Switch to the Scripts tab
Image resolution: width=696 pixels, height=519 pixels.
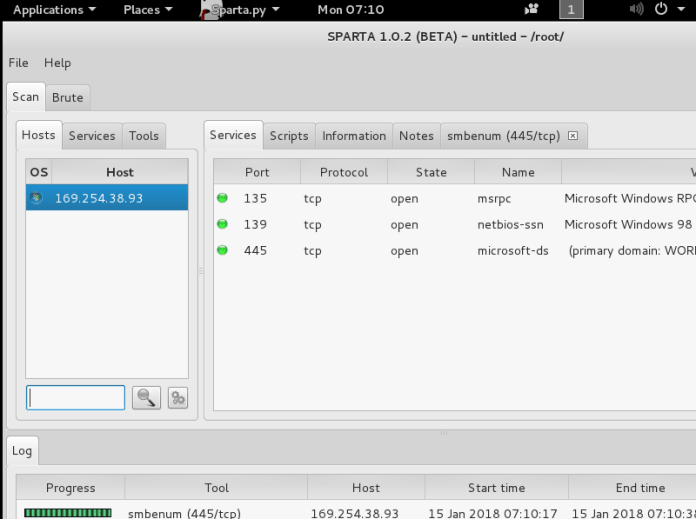pos(289,136)
